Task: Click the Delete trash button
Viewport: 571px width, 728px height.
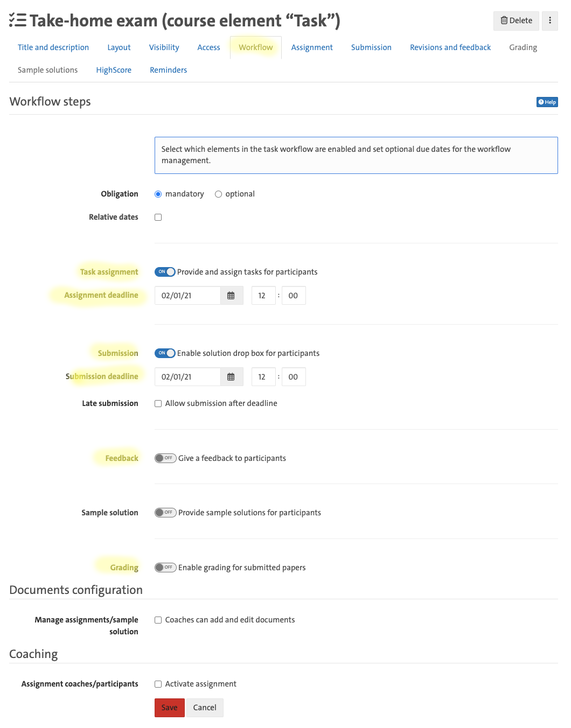Action: [516, 20]
